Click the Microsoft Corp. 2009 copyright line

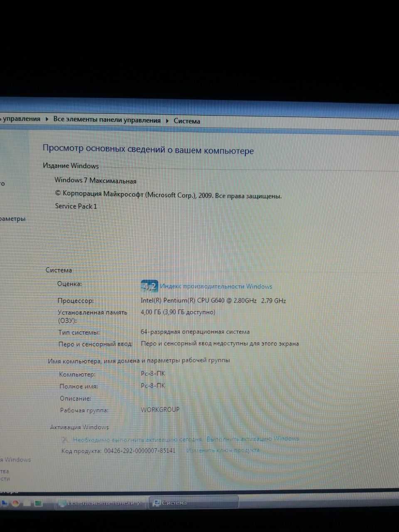tap(168, 194)
